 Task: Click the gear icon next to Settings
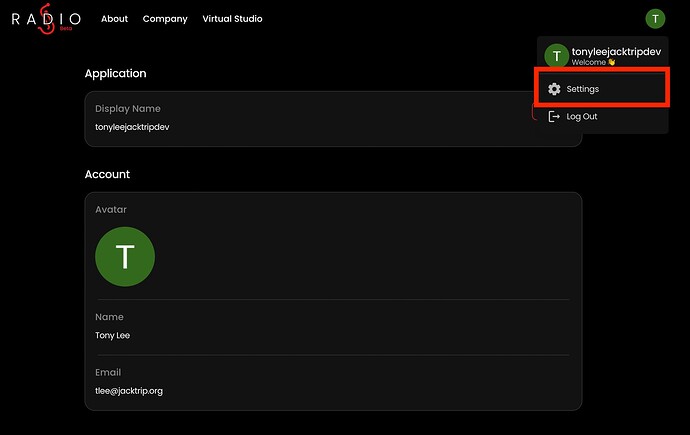coord(554,89)
